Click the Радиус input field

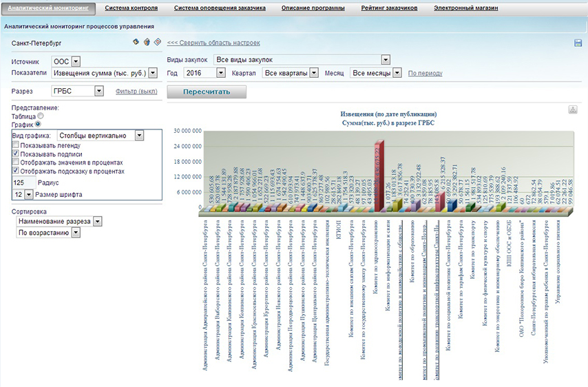point(24,182)
